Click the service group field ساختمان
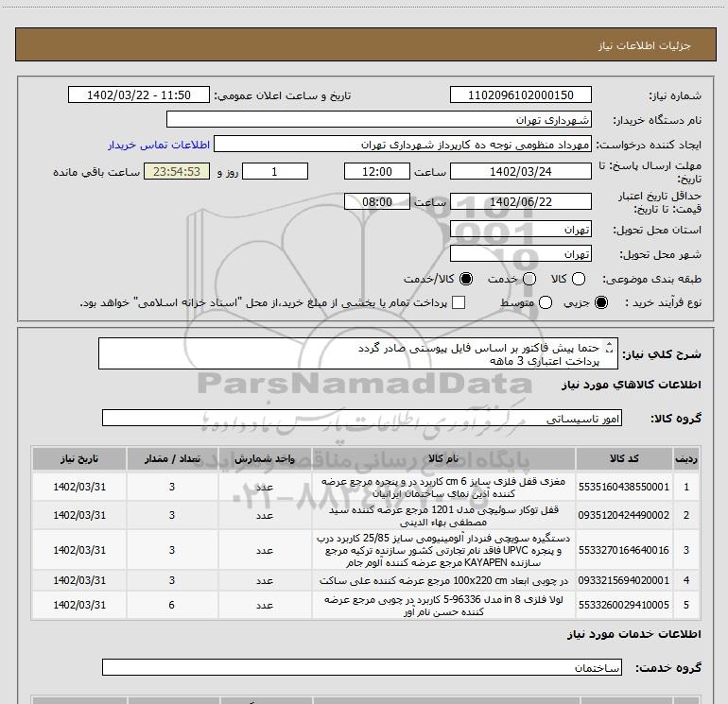 [362, 667]
